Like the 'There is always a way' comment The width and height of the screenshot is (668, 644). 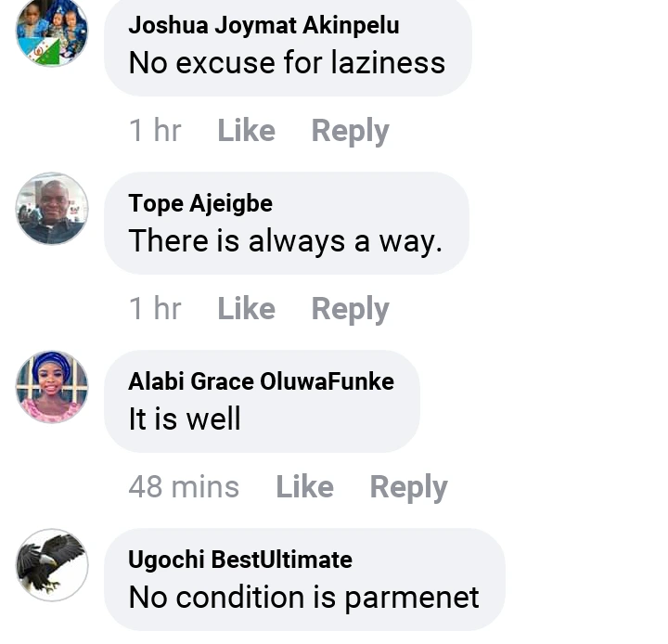tap(246, 309)
